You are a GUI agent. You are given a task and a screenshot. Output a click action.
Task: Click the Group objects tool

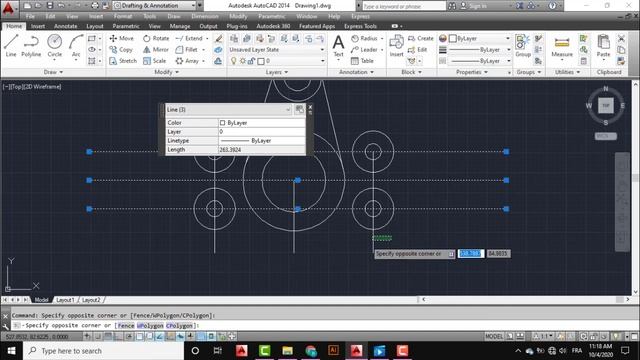[523, 46]
